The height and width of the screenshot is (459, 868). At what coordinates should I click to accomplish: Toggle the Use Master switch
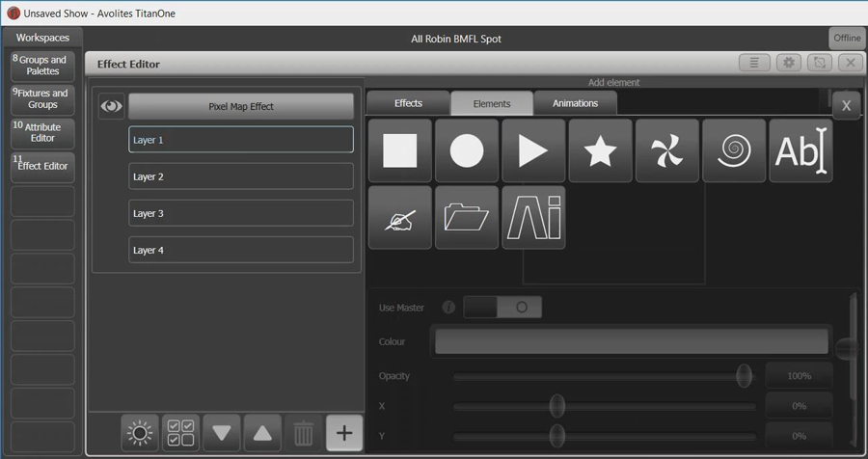[502, 308]
